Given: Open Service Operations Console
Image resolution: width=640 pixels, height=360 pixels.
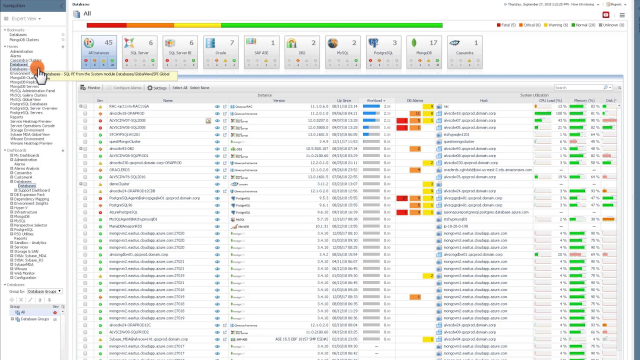Looking at the screenshot, I should click(x=32, y=126).
